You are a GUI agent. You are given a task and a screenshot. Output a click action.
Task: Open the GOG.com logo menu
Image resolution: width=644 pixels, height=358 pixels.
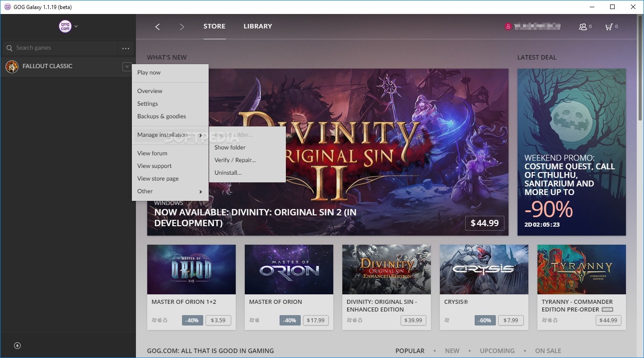point(65,26)
